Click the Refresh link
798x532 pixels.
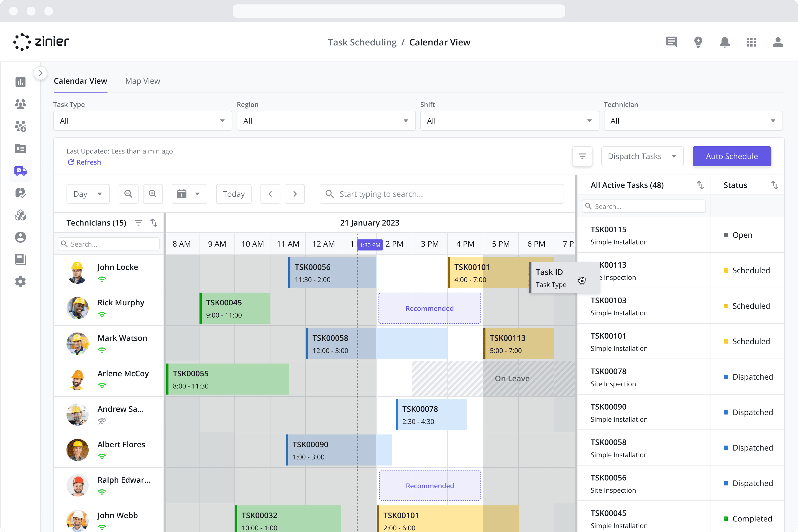pyautogui.click(x=84, y=162)
